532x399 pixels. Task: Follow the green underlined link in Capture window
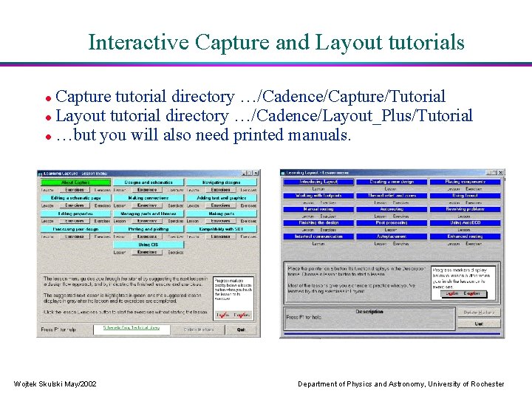[132, 328]
